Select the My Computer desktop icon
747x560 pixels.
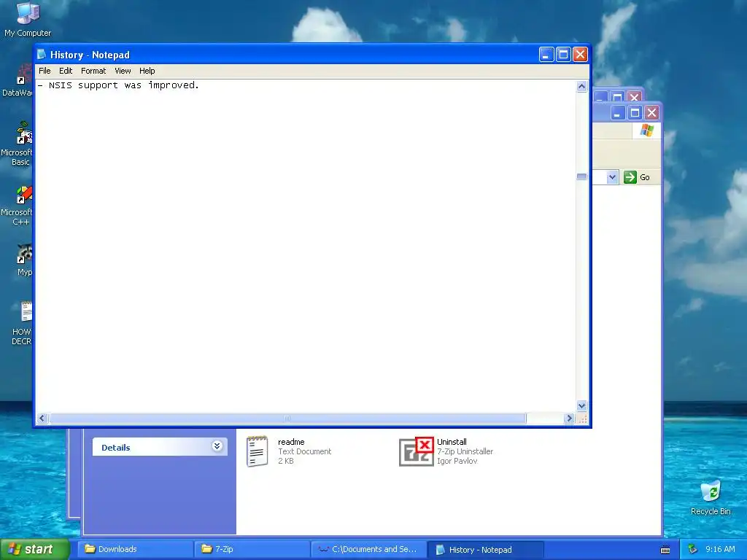28,13
